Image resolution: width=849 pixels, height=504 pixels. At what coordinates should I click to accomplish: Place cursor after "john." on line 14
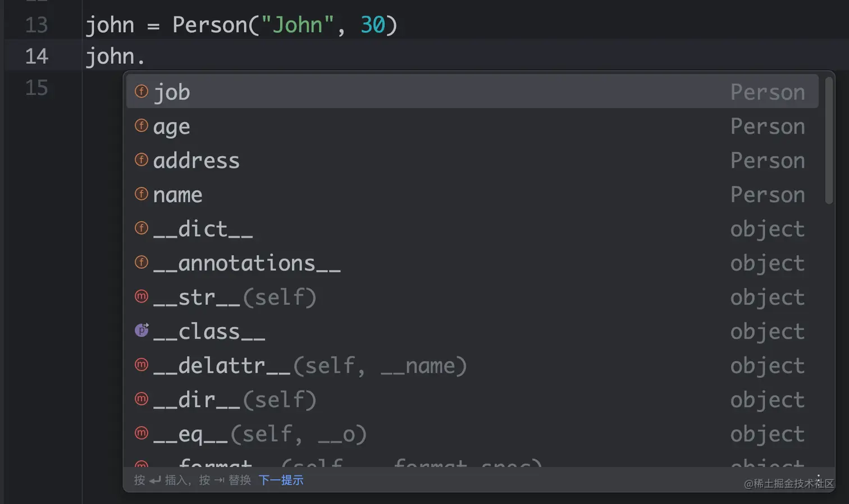(147, 57)
